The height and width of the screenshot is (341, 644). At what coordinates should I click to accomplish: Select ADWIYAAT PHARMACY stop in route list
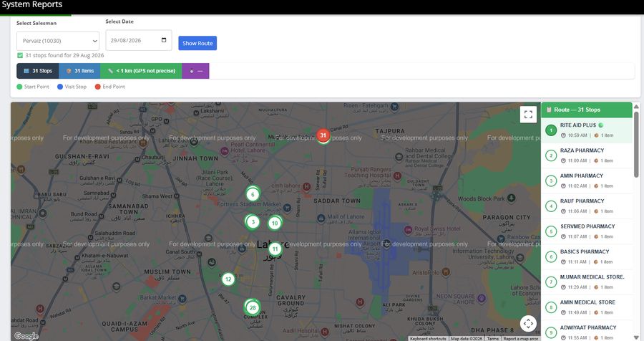(x=587, y=331)
